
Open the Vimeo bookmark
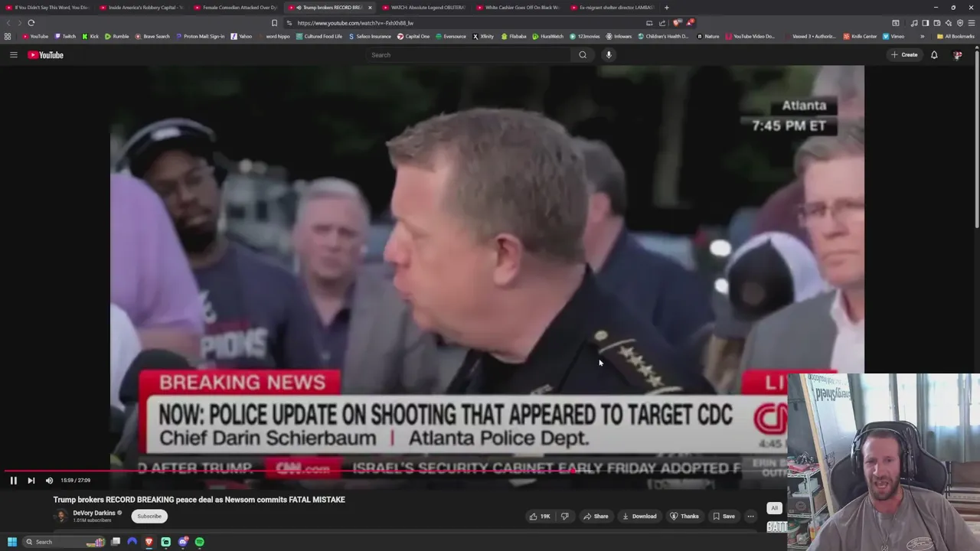[x=893, y=36]
